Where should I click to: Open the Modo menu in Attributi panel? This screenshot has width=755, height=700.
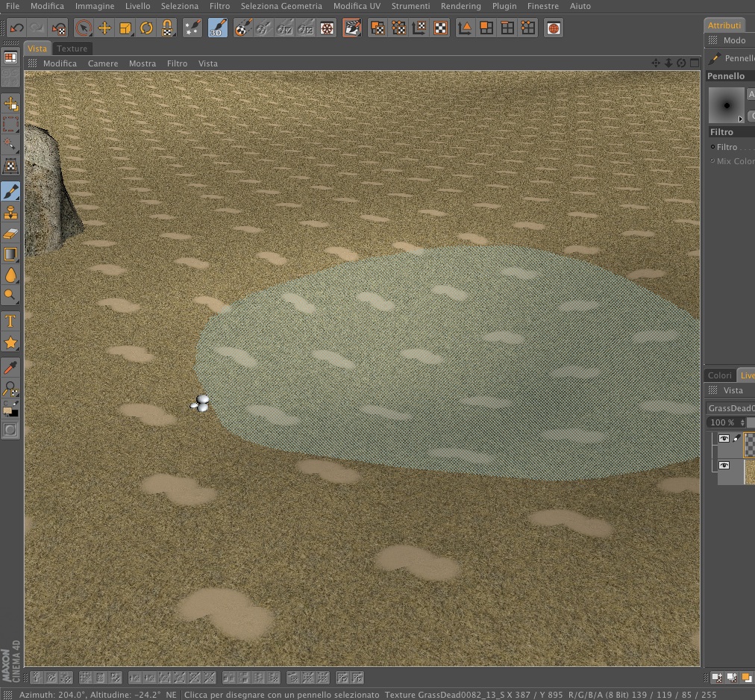coord(734,40)
